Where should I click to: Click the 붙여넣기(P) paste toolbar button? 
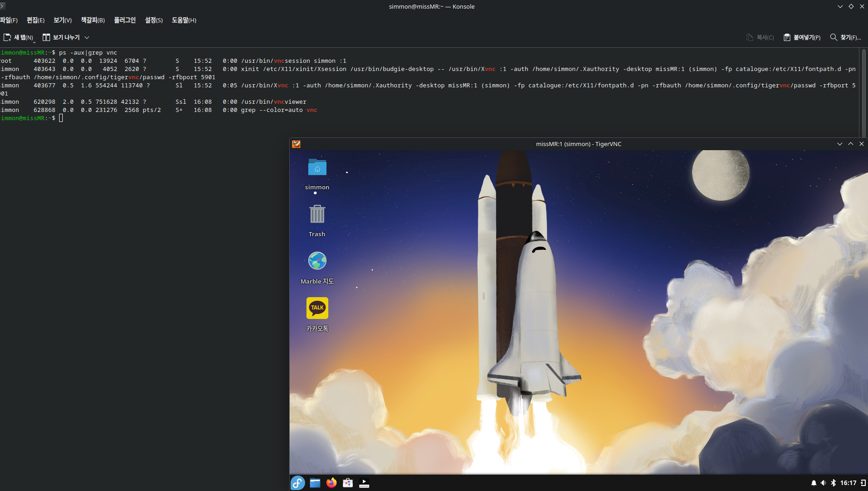[802, 37]
